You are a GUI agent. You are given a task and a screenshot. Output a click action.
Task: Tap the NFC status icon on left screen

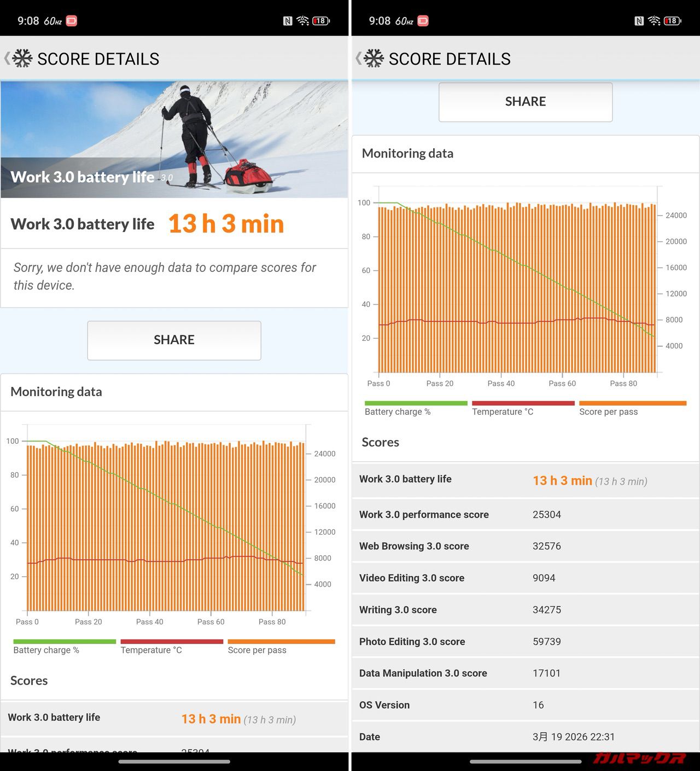coord(288,21)
